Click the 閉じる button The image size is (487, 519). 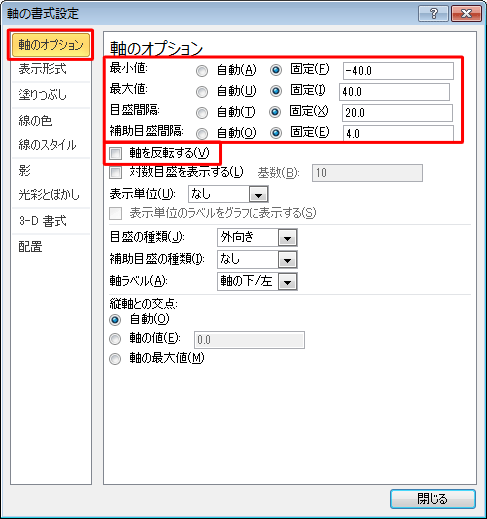pyautogui.click(x=433, y=499)
